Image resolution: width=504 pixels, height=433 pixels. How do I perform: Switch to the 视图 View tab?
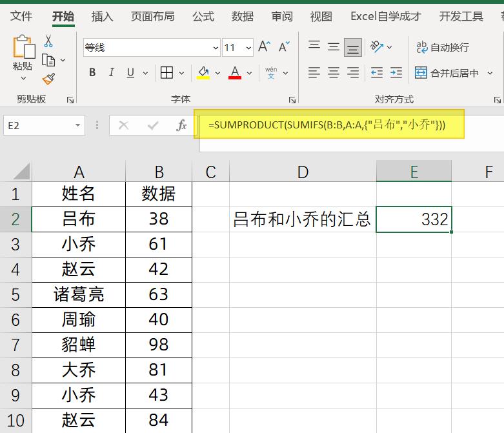321,16
